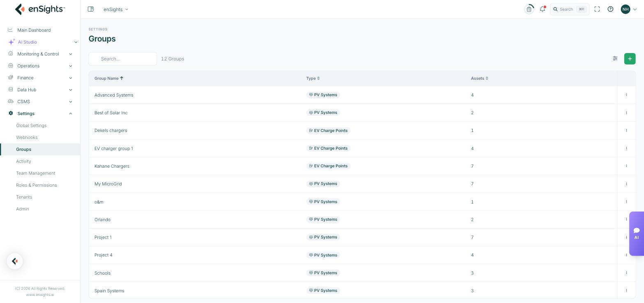The width and height of the screenshot is (644, 303).
Task: Select Groups in Settings submenu
Action: [40, 149]
